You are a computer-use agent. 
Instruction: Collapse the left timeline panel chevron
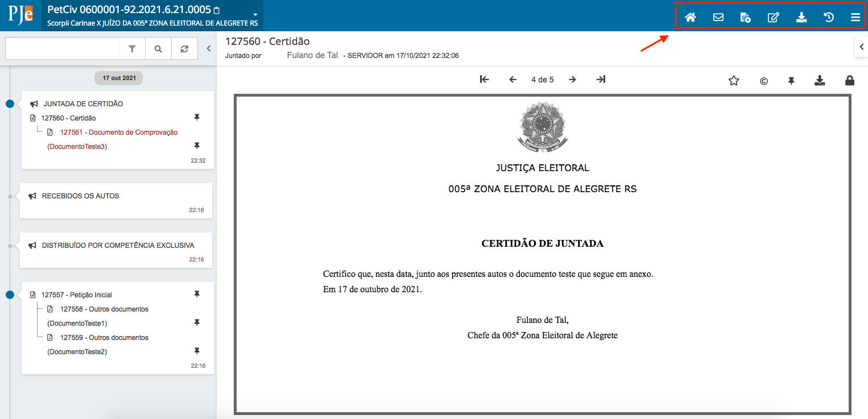point(208,48)
